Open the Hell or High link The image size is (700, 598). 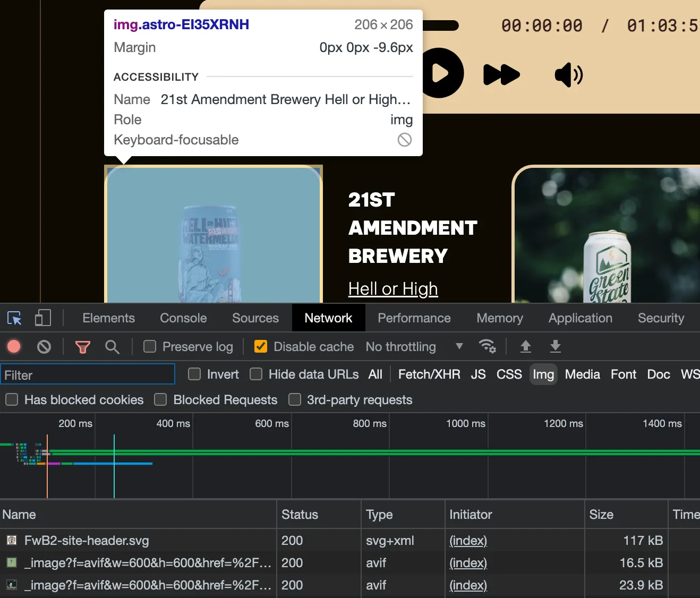(392, 288)
